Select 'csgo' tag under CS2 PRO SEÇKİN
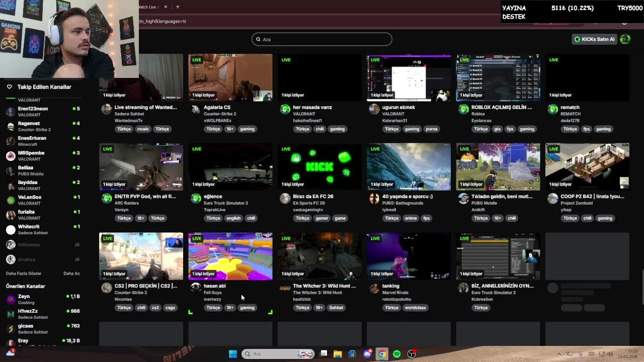The width and height of the screenshot is (644, 362). click(x=171, y=308)
